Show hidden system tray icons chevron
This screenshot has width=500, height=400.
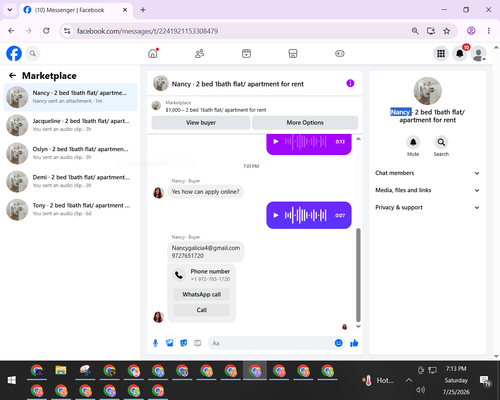click(409, 380)
